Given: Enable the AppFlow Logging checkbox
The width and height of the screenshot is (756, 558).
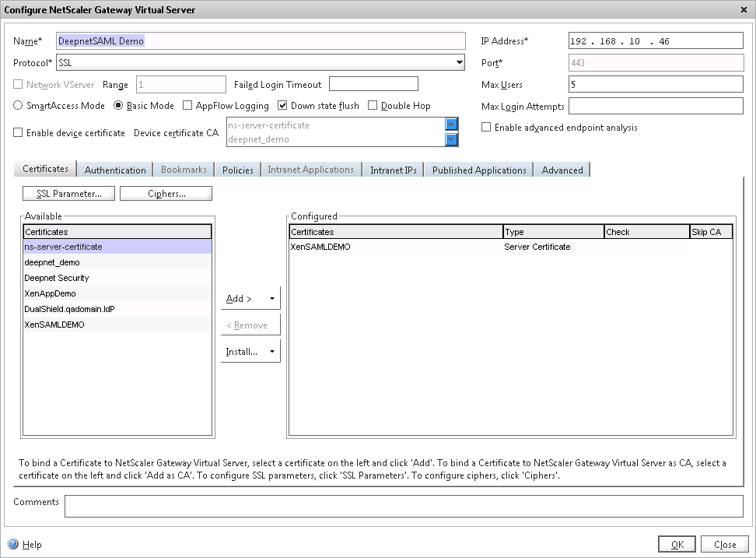Looking at the screenshot, I should pyautogui.click(x=188, y=106).
